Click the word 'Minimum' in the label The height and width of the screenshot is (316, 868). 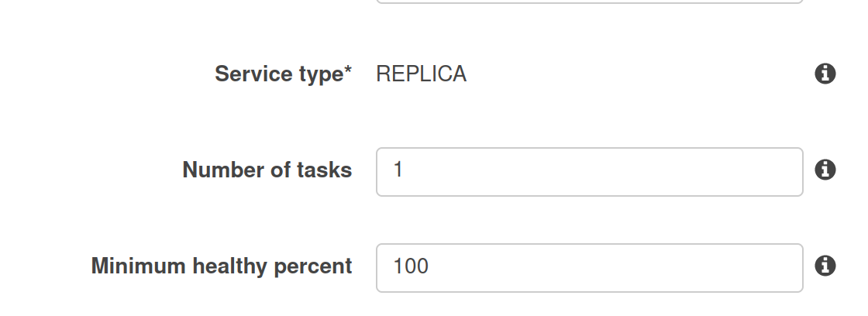pos(139,266)
